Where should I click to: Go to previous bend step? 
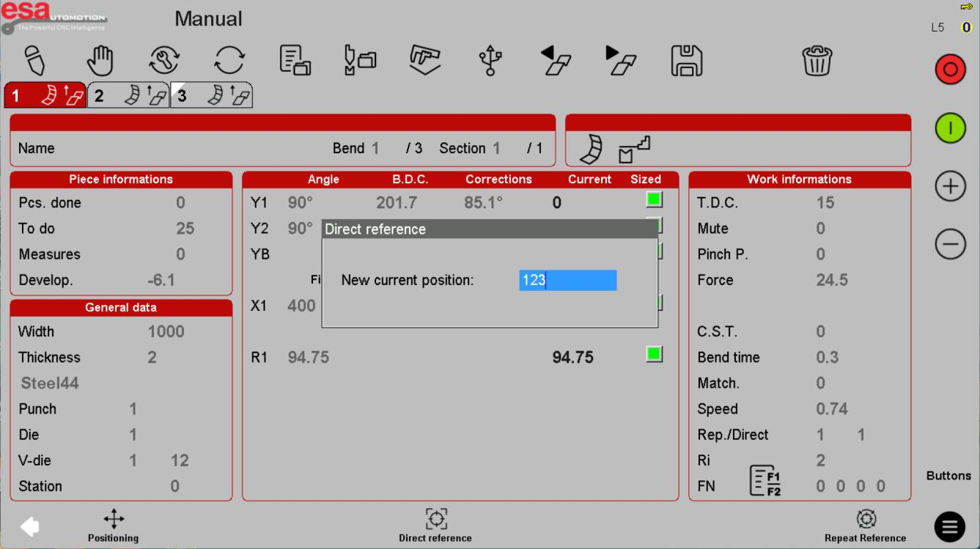(556, 61)
